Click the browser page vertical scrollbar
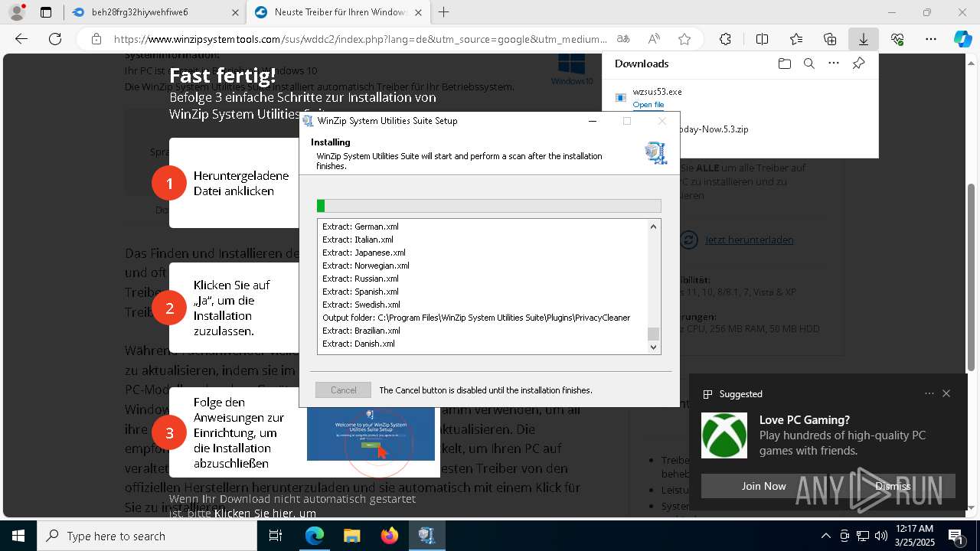This screenshot has height=551, width=980. point(972,279)
